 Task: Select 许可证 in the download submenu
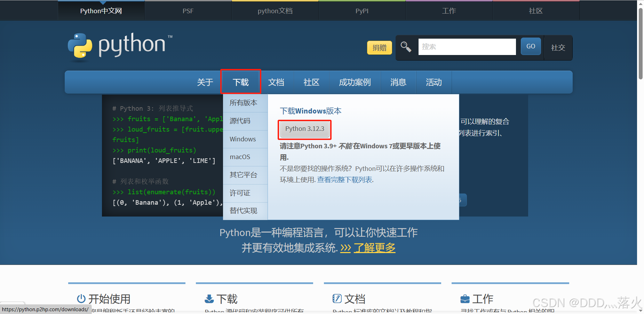[x=245, y=193]
